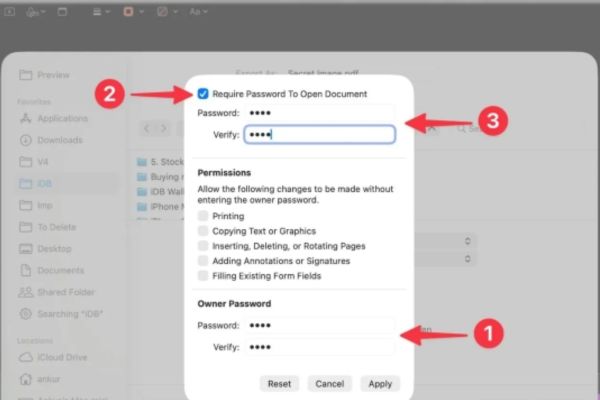Cancel the permissions dialog
Image resolution: width=600 pixels, height=400 pixels.
(x=329, y=384)
